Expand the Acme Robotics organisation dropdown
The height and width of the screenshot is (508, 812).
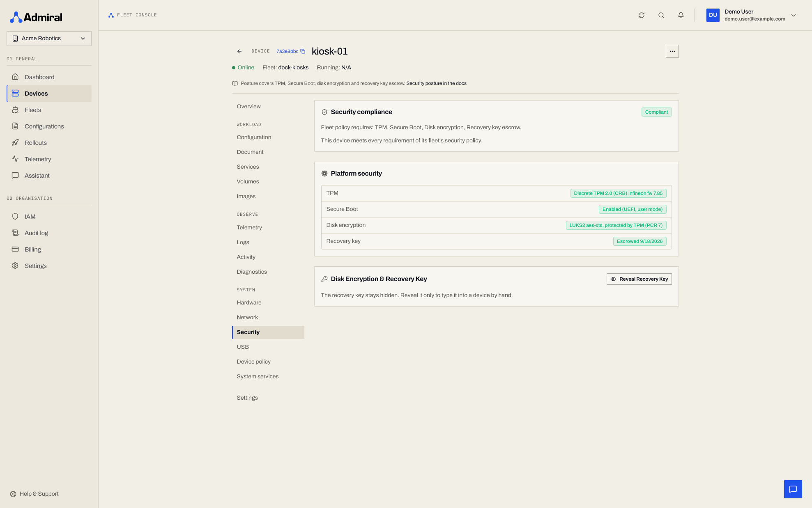pos(49,39)
